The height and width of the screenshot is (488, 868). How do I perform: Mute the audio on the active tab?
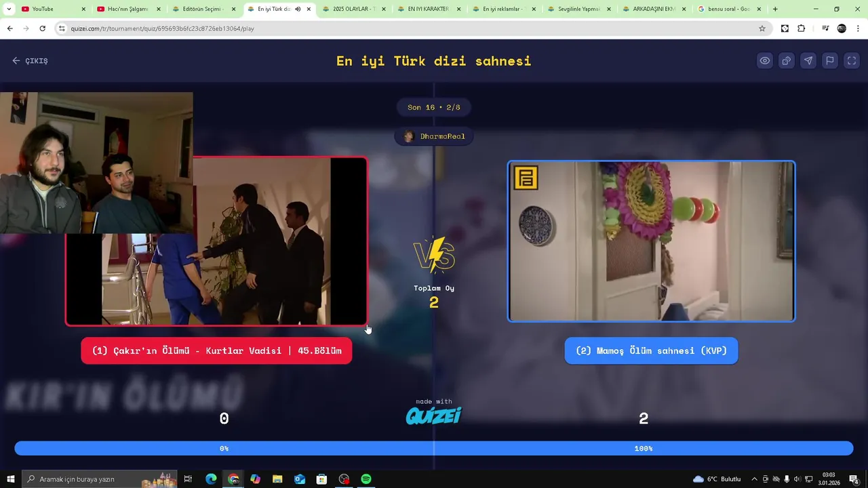click(298, 9)
